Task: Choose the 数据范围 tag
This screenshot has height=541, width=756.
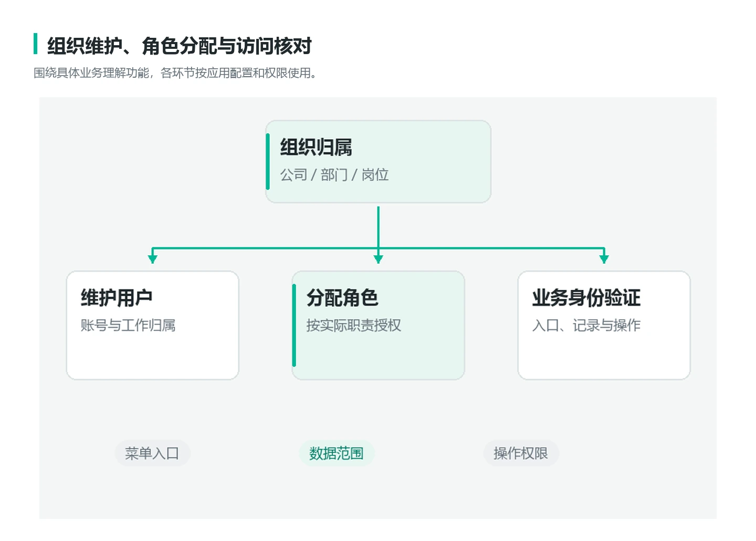Action: [x=337, y=453]
